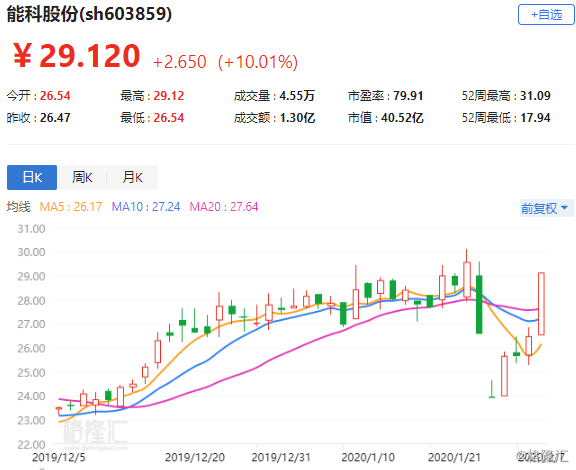Click the 2020/1/10 date axis label

pos(368,458)
